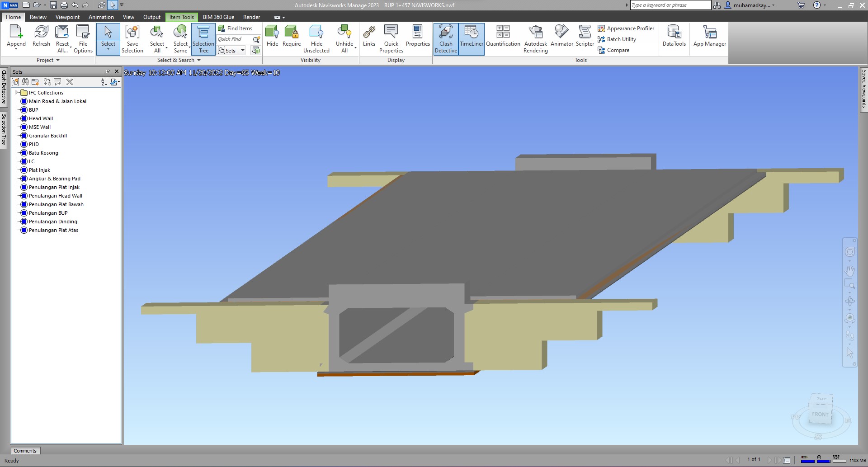Toggle the TimeLiner window

472,39
